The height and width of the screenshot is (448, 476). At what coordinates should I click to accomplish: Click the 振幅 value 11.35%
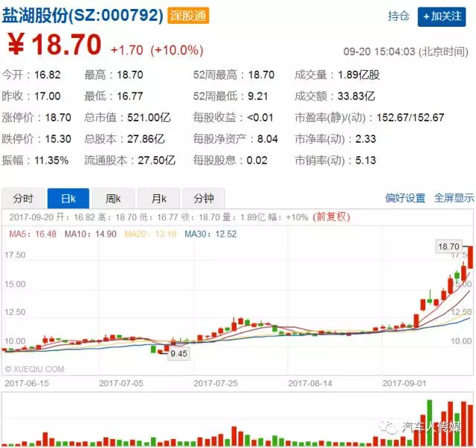[x=51, y=160]
